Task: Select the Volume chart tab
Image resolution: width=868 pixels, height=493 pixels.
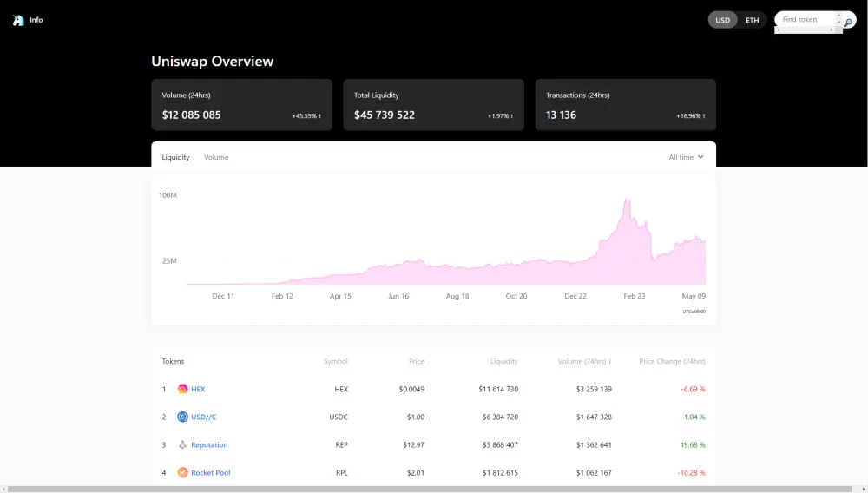Action: 216,157
